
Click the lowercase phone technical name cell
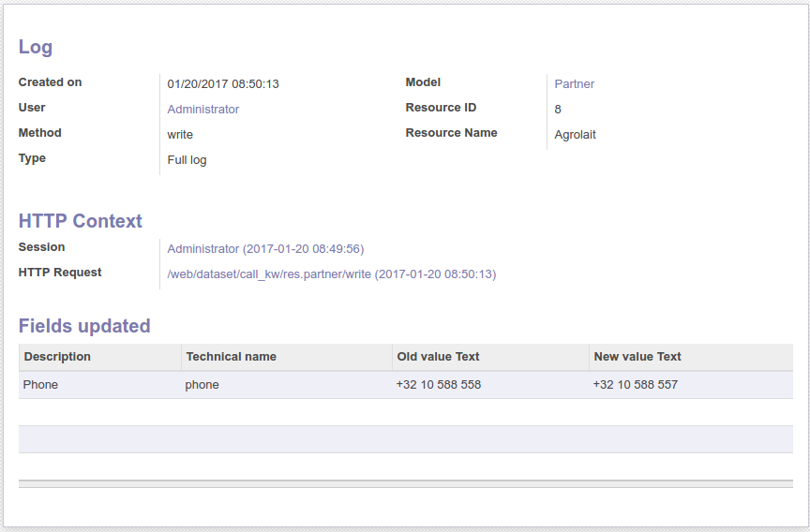tap(202, 385)
